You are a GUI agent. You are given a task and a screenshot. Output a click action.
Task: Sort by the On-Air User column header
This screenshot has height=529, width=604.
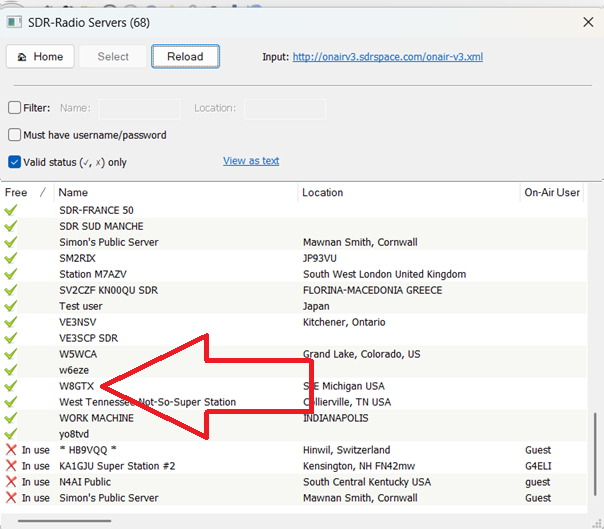point(552,192)
